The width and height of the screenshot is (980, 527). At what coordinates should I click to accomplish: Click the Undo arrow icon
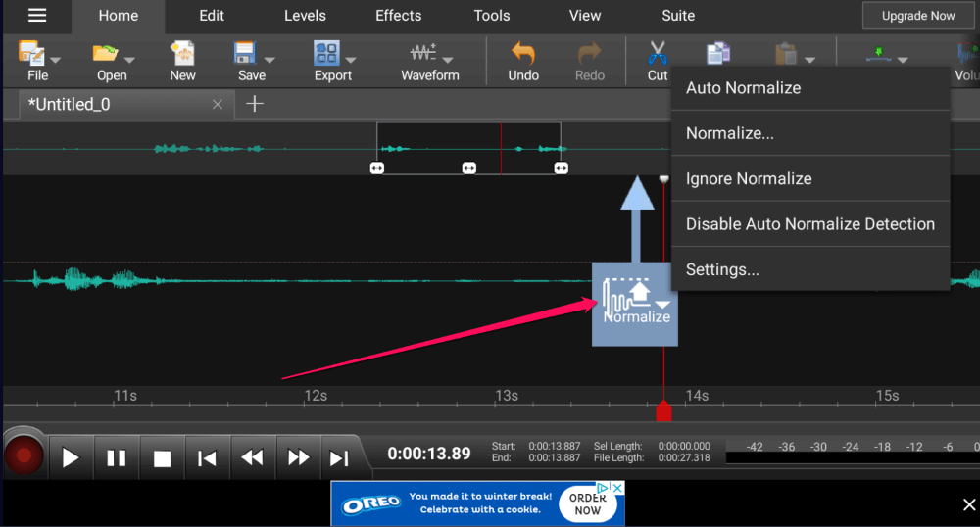coord(523,53)
